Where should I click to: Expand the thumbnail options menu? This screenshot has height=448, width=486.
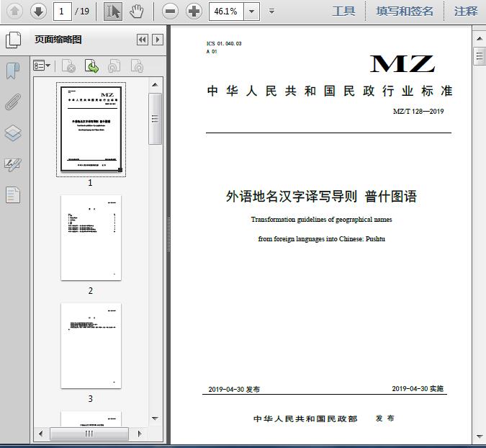coord(42,66)
